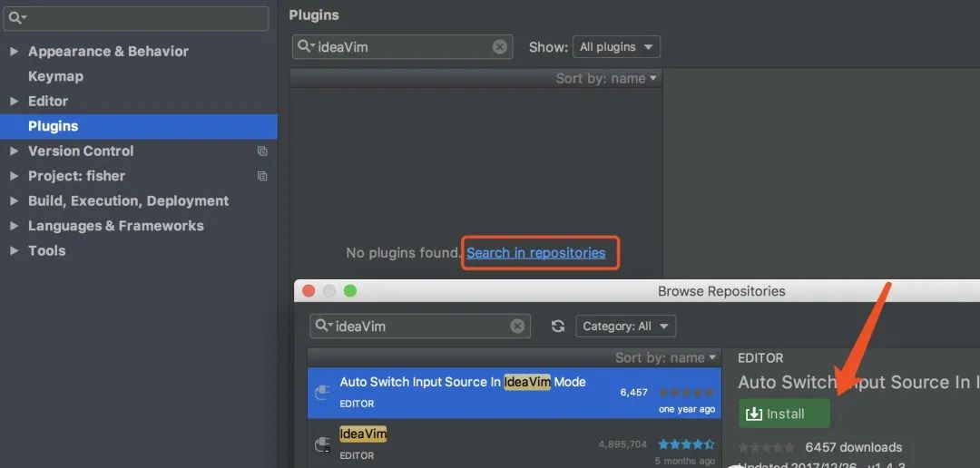This screenshot has width=980, height=468.
Task: Expand Languages & Frameworks node
Action: point(14,226)
